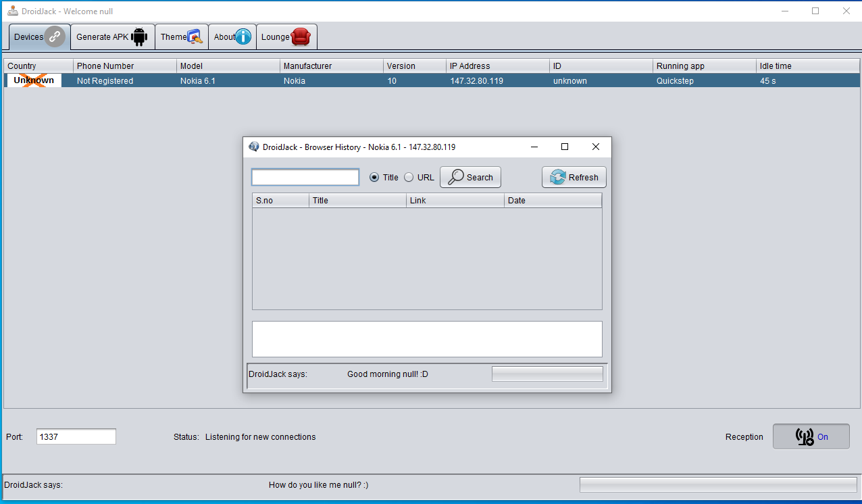Maximize the main DroidJack window

click(815, 11)
